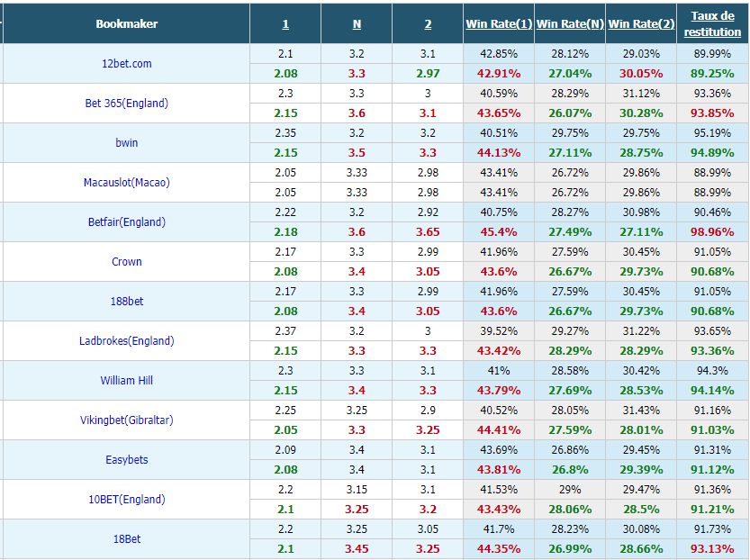Viewport: 750px width, 560px height.
Task: Select Betfair win rate 45.4%
Action: (499, 232)
